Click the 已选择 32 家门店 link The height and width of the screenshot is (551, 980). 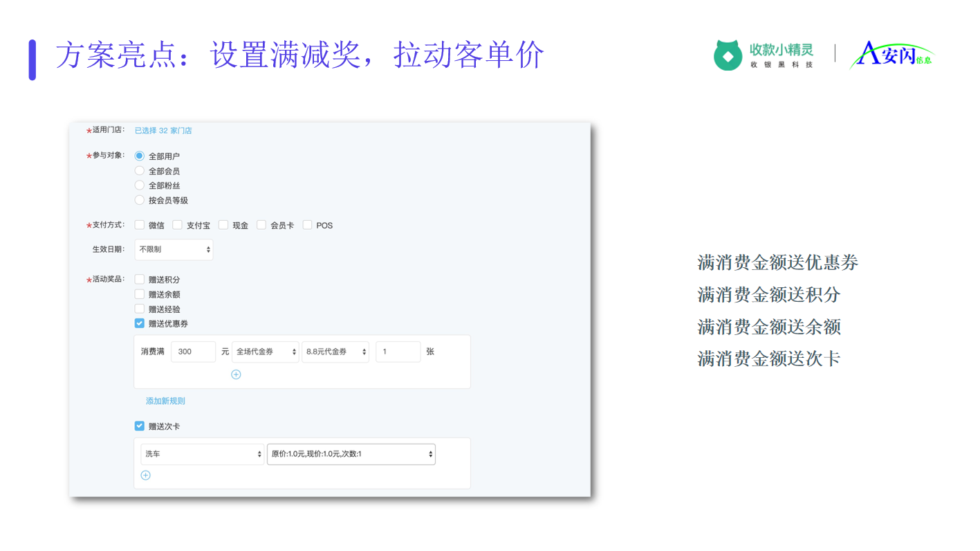click(163, 131)
